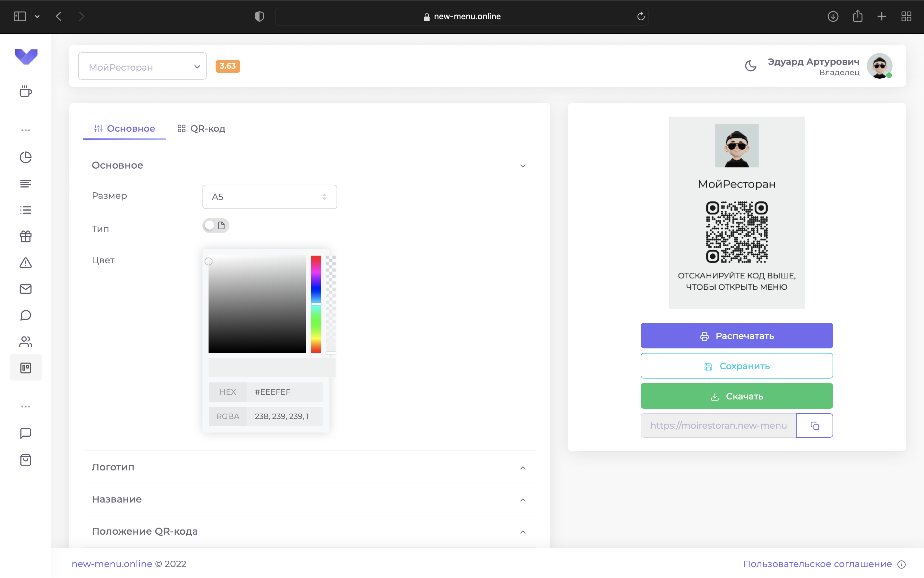This screenshot has height=578, width=924.
Task: Click the active board layout sidebar icon
Action: pos(26,368)
